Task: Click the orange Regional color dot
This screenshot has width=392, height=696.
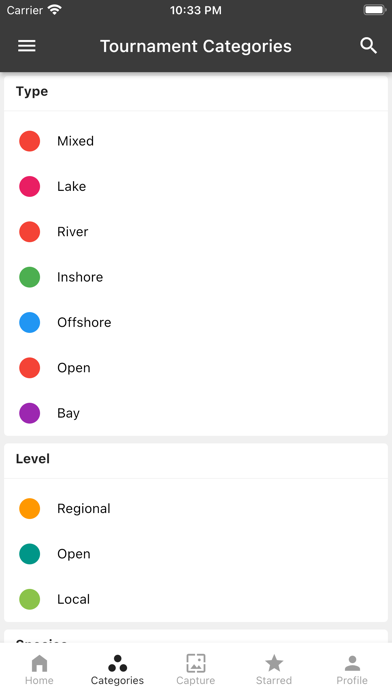Action: pyautogui.click(x=30, y=509)
